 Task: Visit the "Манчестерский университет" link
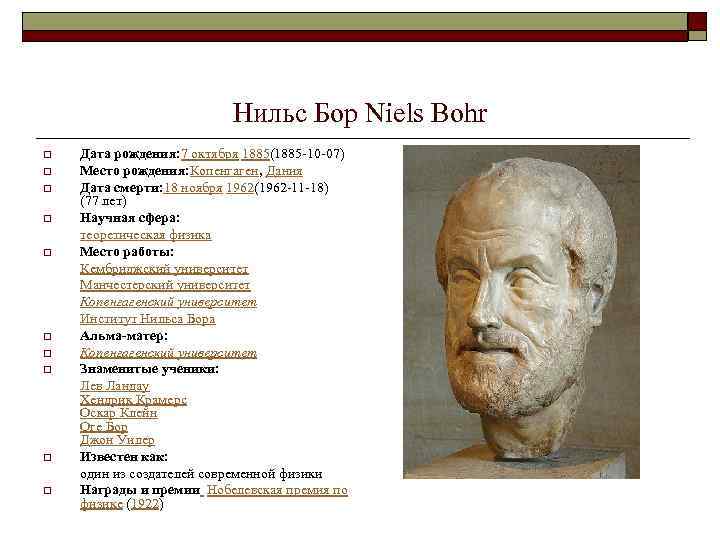(165, 285)
